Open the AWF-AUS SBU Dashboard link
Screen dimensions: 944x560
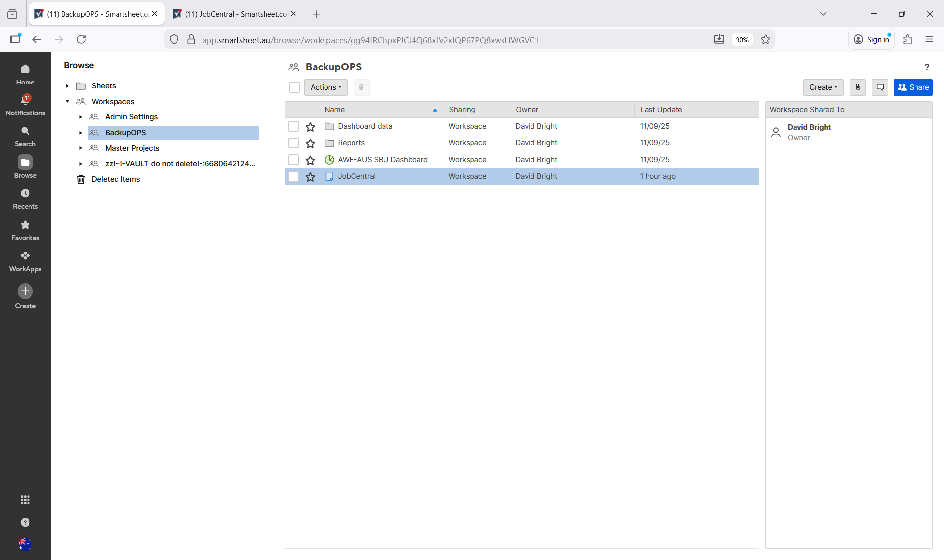(x=383, y=160)
